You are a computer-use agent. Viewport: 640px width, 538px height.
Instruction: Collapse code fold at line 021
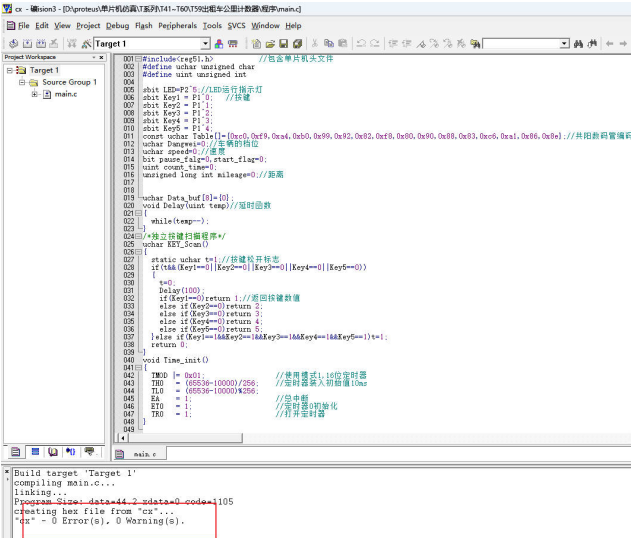pyautogui.click(x=138, y=213)
